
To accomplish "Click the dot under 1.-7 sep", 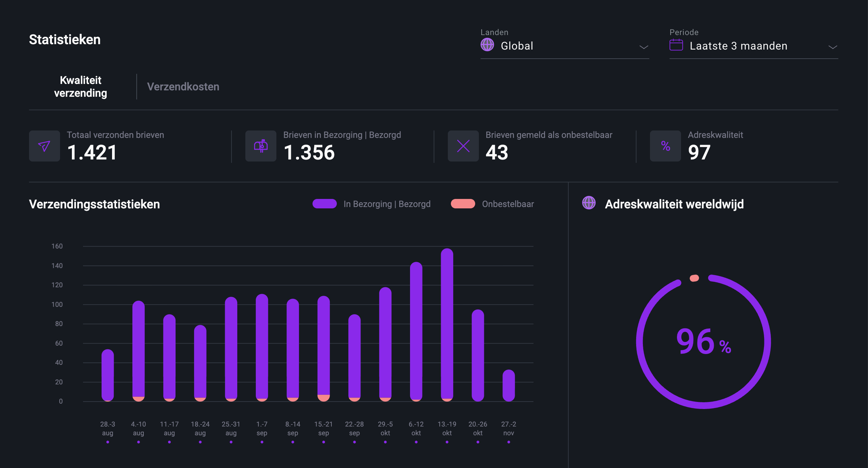I will click(262, 442).
